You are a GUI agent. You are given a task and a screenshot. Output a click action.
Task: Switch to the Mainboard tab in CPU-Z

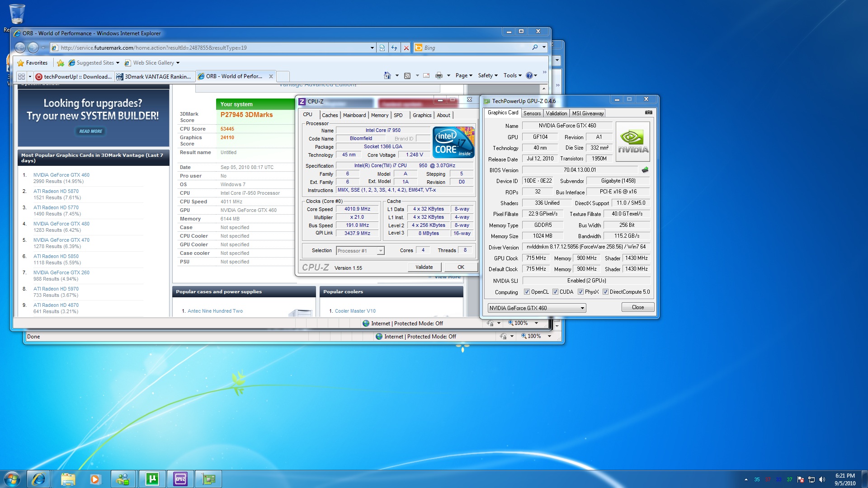point(354,115)
